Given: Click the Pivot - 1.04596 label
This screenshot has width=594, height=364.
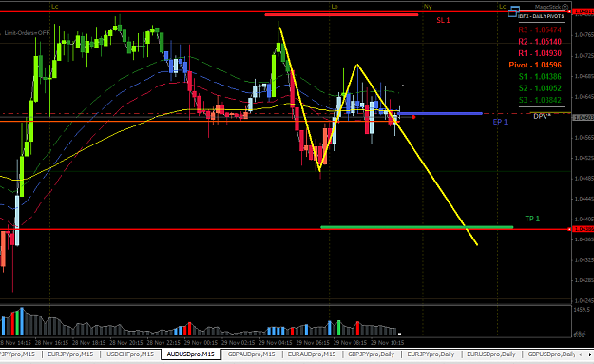Looking at the screenshot, I should (535, 65).
